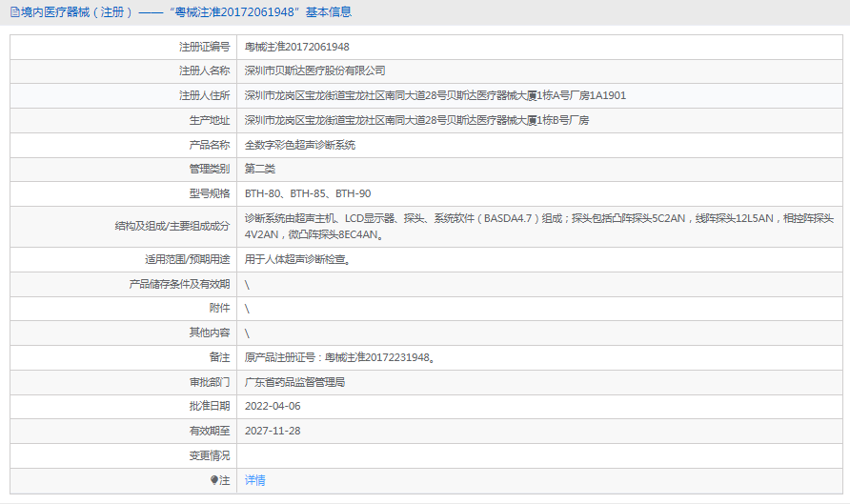Click the 注册证编号 row label
The width and height of the screenshot is (850, 504).
pos(204,47)
